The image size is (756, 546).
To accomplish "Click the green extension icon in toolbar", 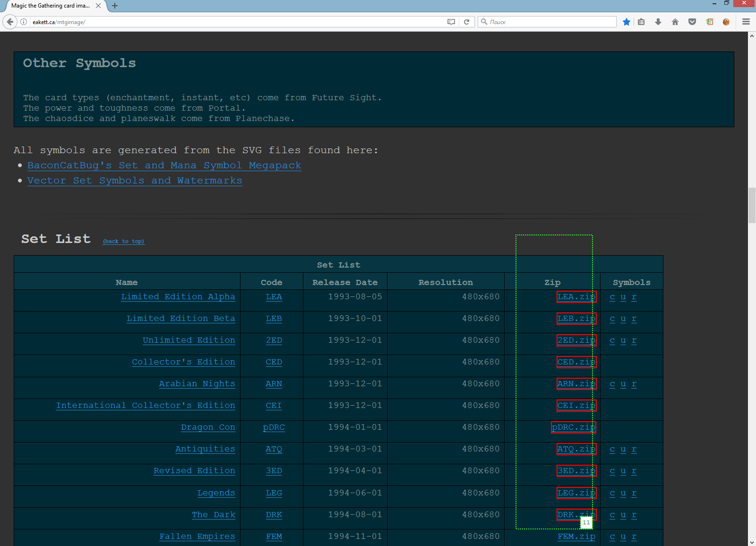I will (x=709, y=22).
